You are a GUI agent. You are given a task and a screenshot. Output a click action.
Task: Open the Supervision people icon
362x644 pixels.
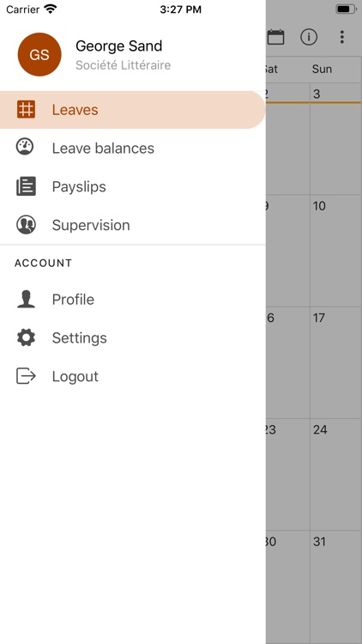click(x=26, y=225)
